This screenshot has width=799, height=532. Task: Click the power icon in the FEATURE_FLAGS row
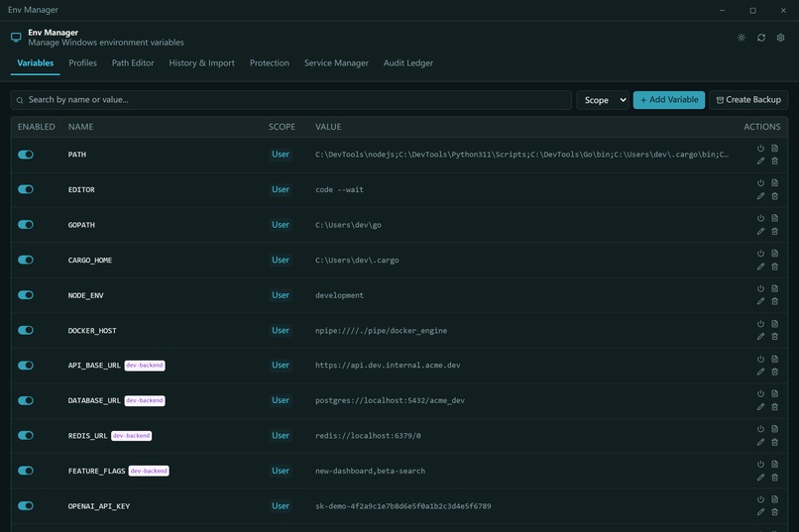click(760, 464)
